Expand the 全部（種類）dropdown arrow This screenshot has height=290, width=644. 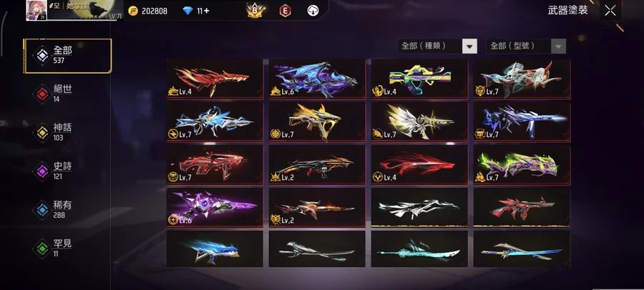(x=470, y=46)
